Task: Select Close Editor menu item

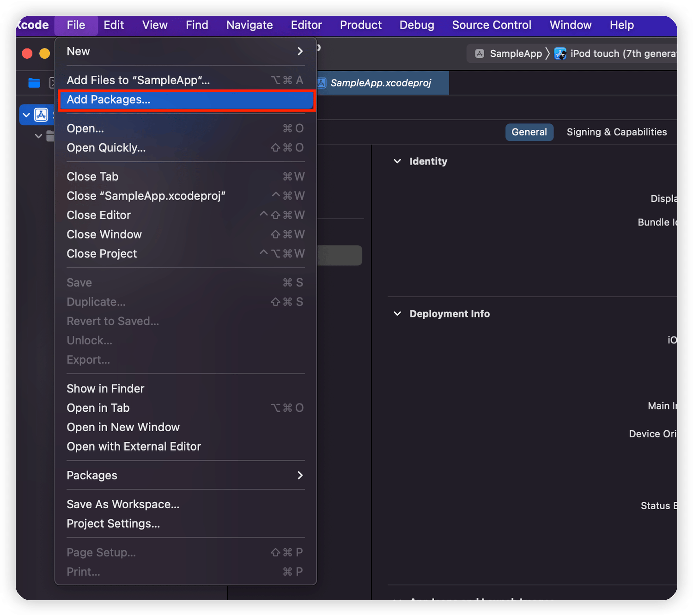Action: point(186,215)
